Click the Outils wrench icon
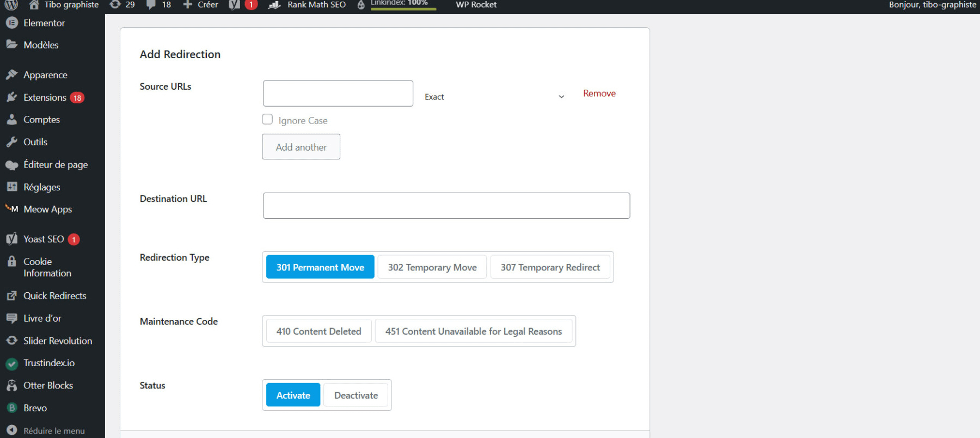Screen dimensions: 980x438 pyautogui.click(x=12, y=142)
